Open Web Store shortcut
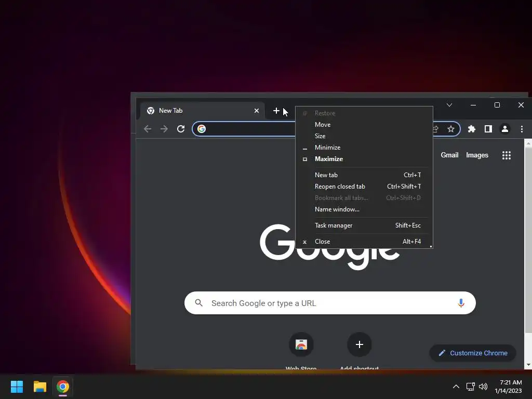Screen dimensions: 532x399 point(301,345)
